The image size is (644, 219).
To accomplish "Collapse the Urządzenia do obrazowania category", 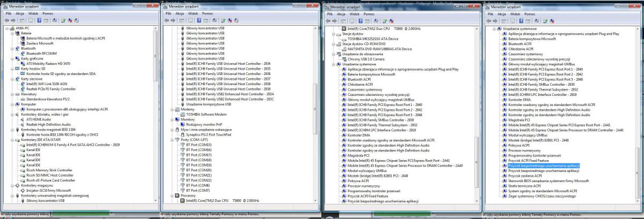I will tap(333, 54).
